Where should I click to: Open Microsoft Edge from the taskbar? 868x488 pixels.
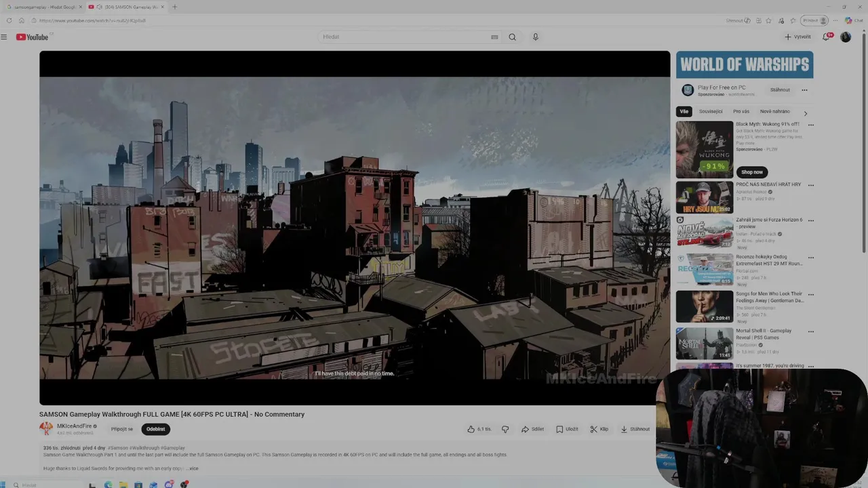tap(108, 485)
